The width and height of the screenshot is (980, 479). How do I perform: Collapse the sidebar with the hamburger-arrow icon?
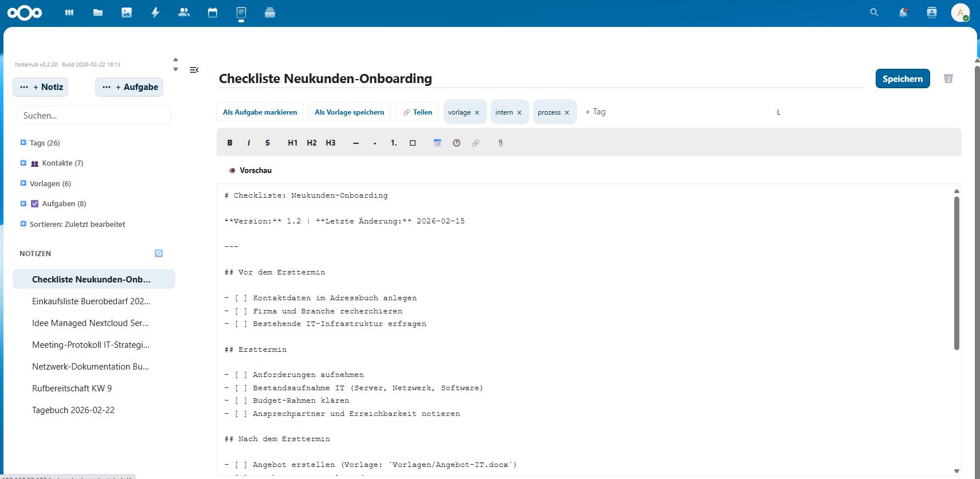[194, 70]
